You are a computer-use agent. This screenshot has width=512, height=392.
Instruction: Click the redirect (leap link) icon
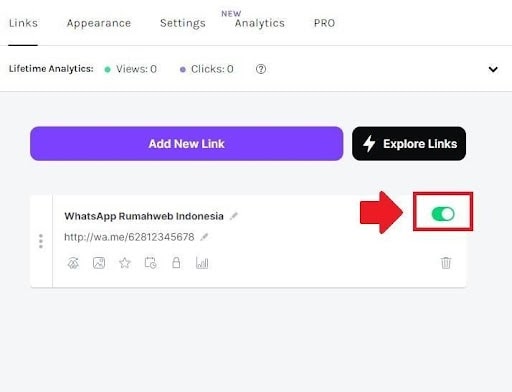pos(73,263)
